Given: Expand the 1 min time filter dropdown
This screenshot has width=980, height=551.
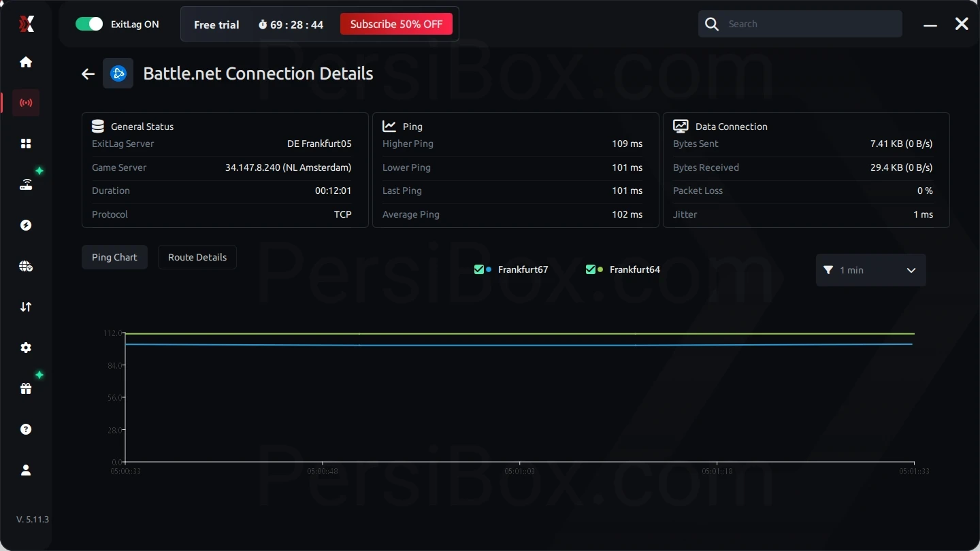Looking at the screenshot, I should click(x=871, y=270).
